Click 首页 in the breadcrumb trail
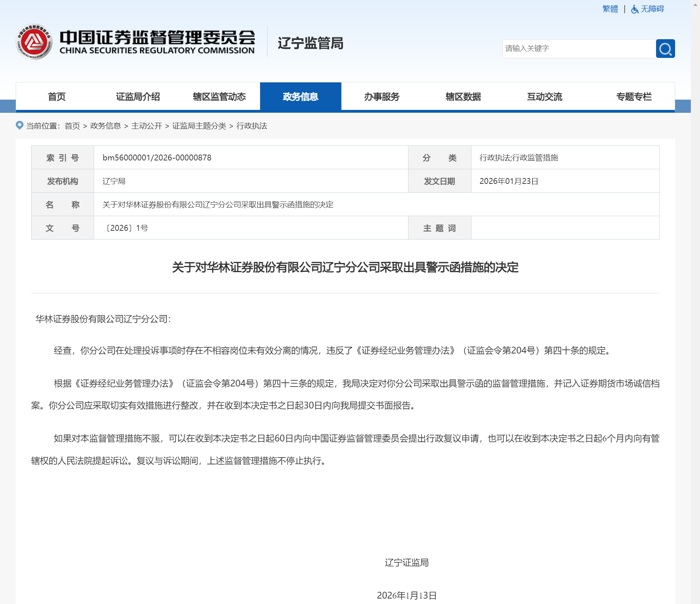The image size is (700, 604). [x=72, y=126]
